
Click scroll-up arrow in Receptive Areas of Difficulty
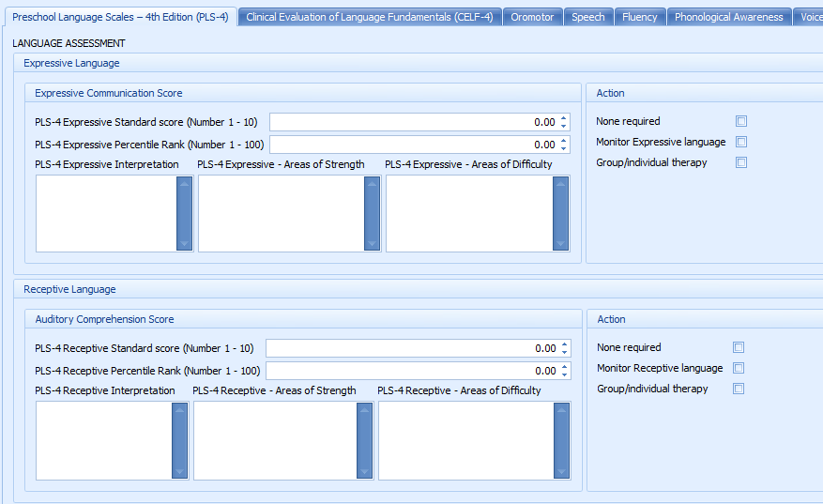pos(561,410)
